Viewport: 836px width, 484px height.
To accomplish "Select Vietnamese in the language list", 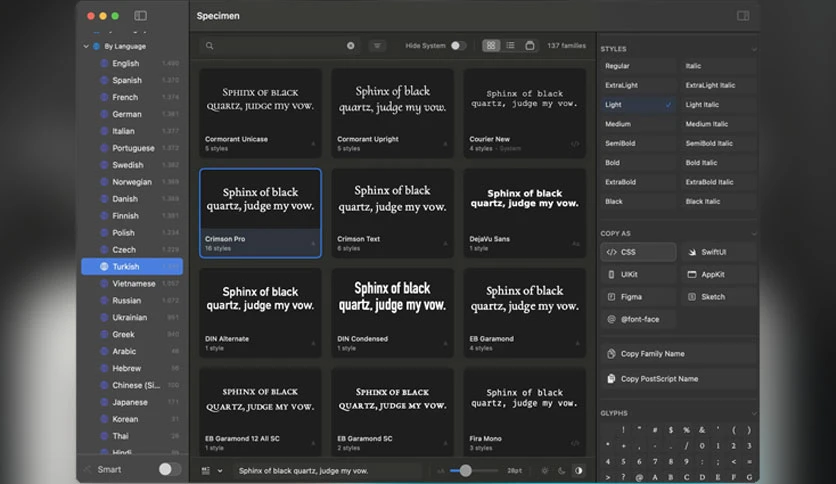I will point(132,284).
